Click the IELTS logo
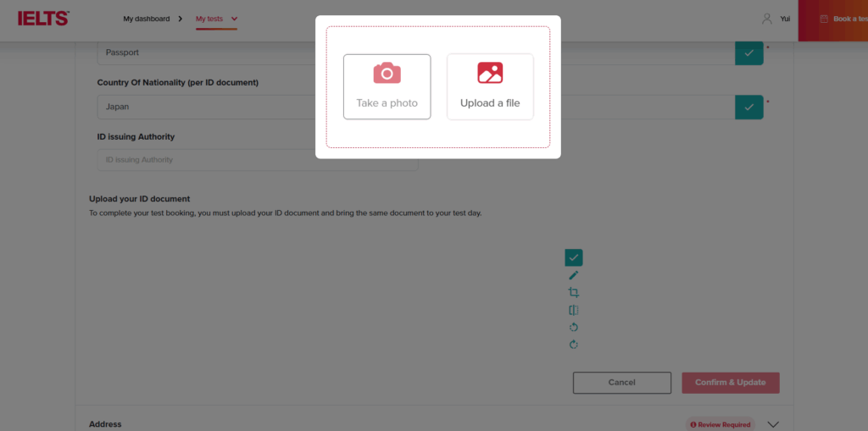This screenshot has height=431, width=868. (x=44, y=19)
